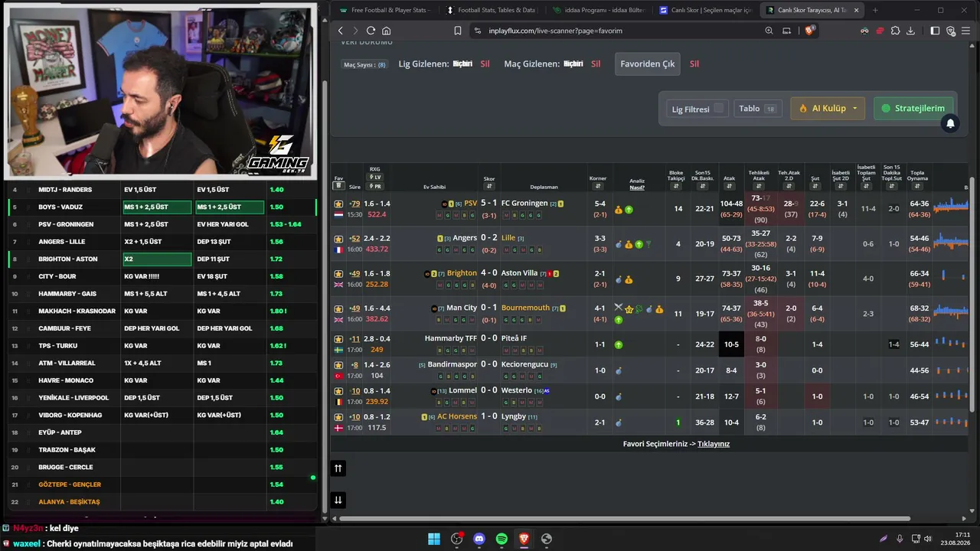Image resolution: width=980 pixels, height=551 pixels.
Task: Open the AI Kulüp dropdown
Action: 828,109
